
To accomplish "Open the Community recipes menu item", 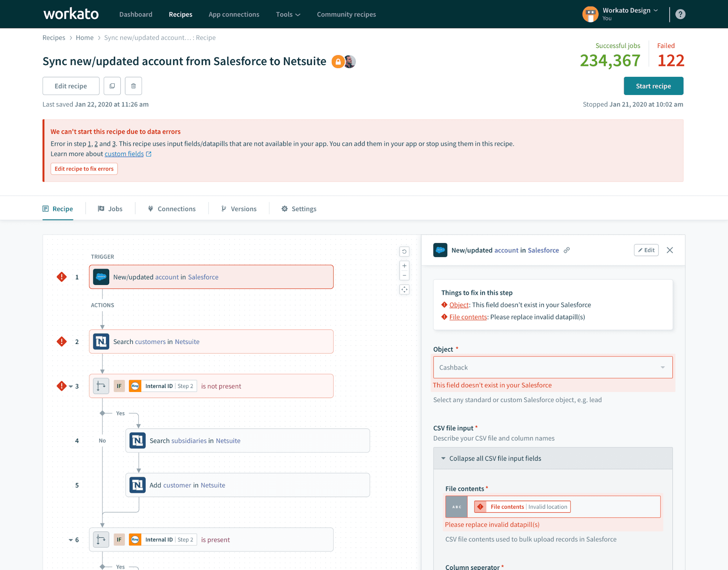I will pyautogui.click(x=346, y=14).
